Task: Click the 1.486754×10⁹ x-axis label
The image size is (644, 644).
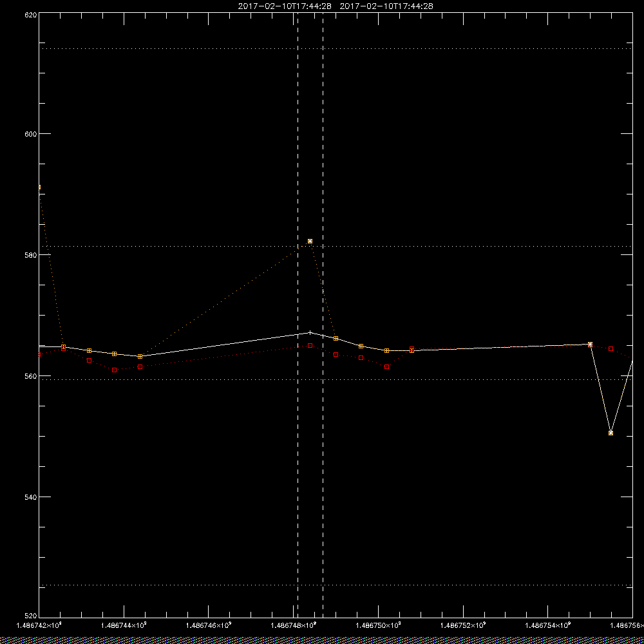Action: [x=548, y=625]
